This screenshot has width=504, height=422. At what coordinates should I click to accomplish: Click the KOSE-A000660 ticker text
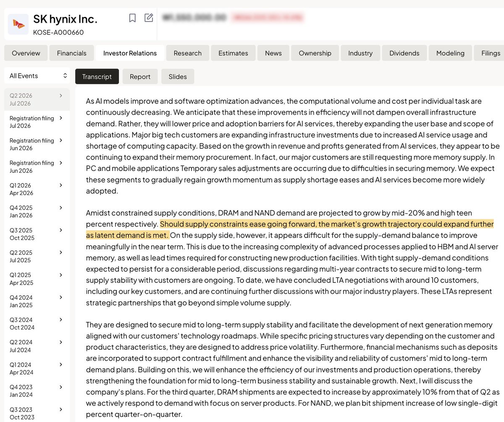click(x=58, y=32)
